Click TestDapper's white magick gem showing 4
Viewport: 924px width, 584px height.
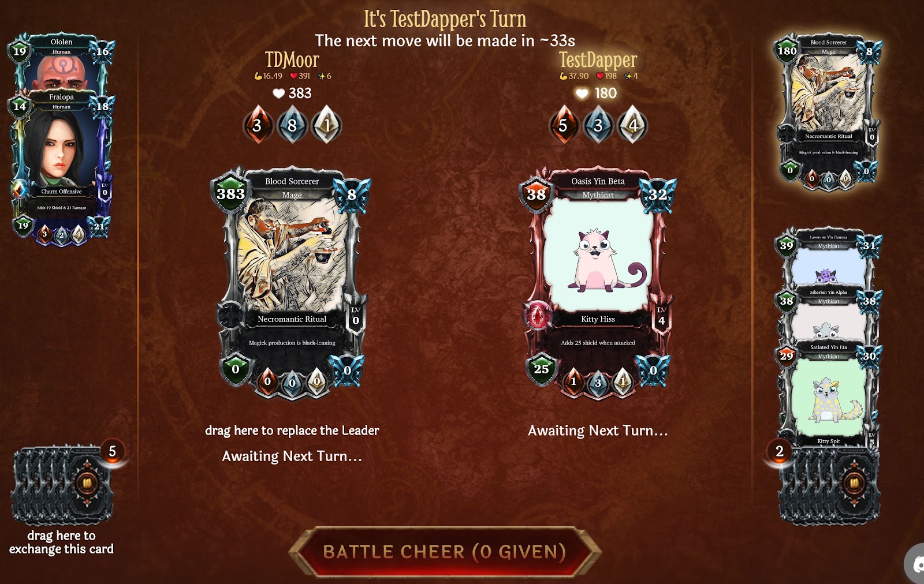(633, 125)
